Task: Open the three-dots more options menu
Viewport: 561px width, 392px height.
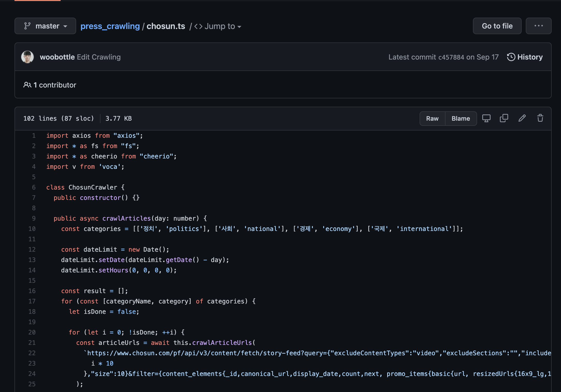Action: (538, 26)
